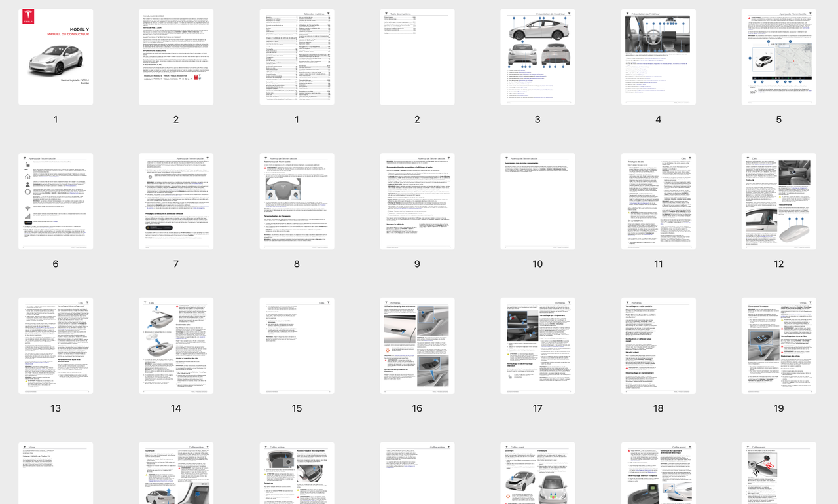Click page number 2 under short contents page
This screenshot has height=504, width=838.
coord(417,119)
